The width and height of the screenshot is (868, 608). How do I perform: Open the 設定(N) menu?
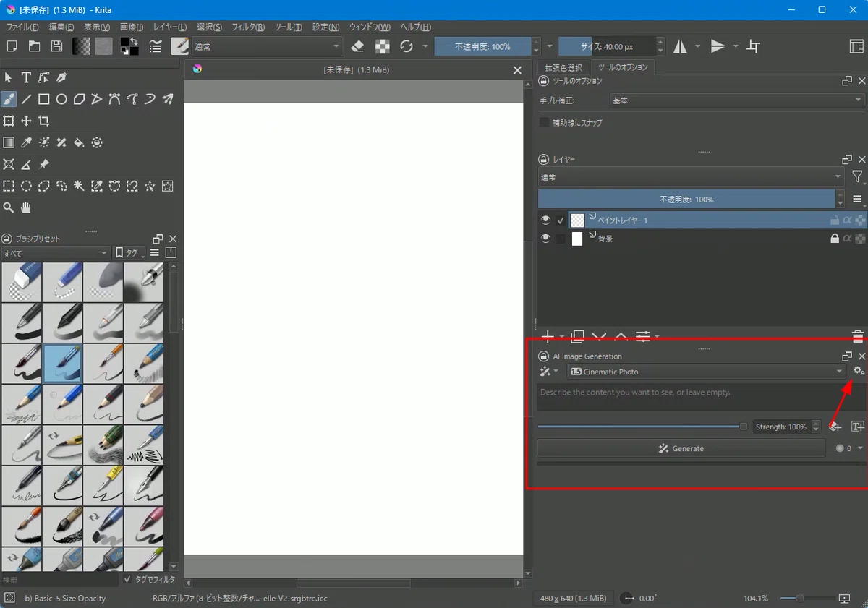325,27
